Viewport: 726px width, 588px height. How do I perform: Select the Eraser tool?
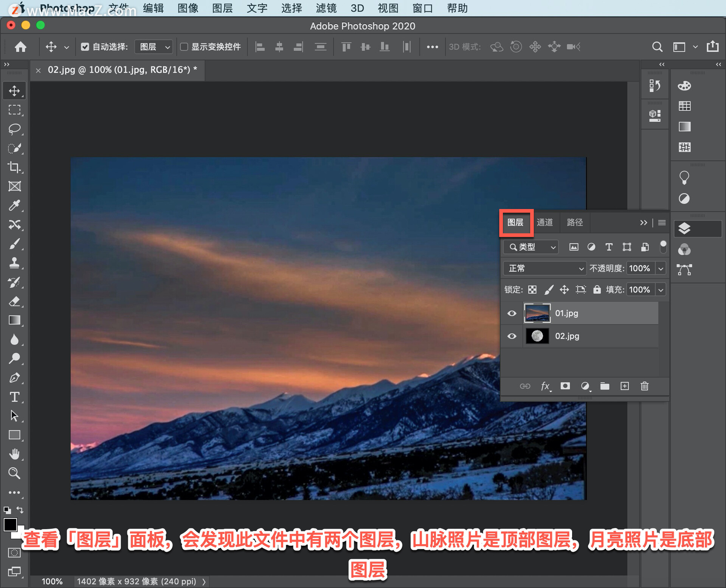[14, 301]
